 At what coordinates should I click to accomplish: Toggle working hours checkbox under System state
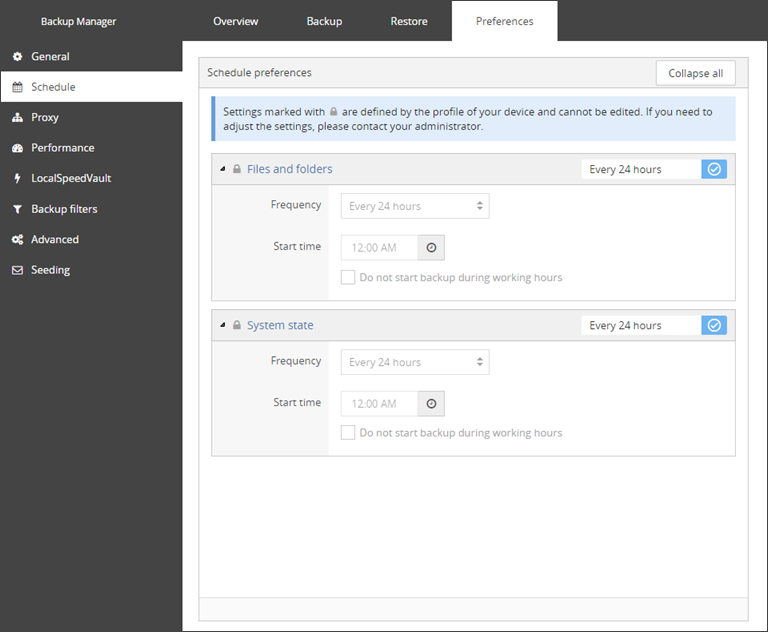(x=348, y=433)
